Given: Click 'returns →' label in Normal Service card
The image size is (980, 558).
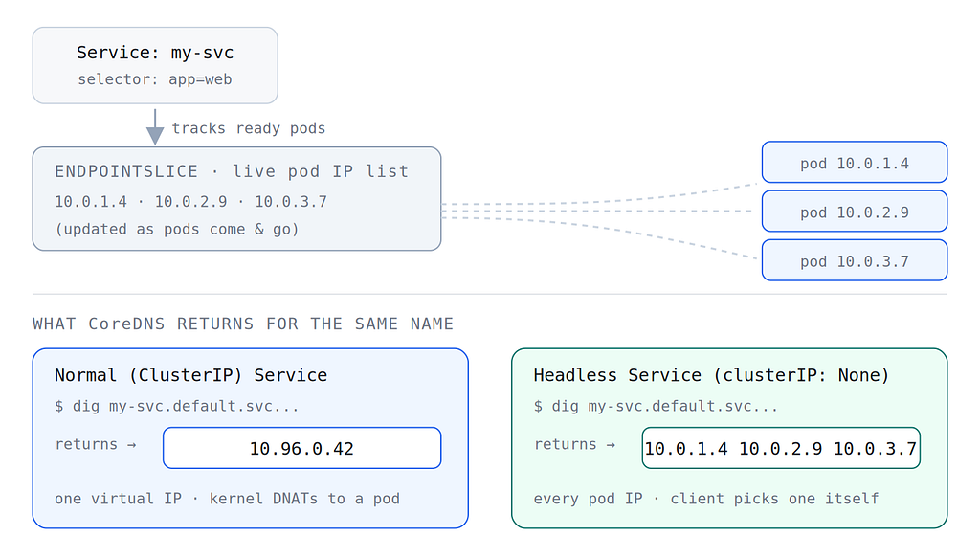Looking at the screenshot, I should click(96, 444).
